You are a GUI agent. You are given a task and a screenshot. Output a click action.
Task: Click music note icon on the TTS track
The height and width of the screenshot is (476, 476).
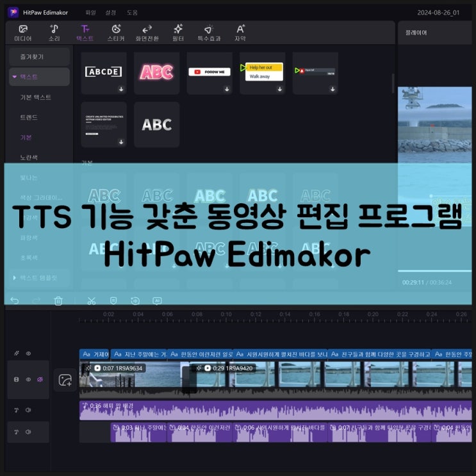(17, 432)
